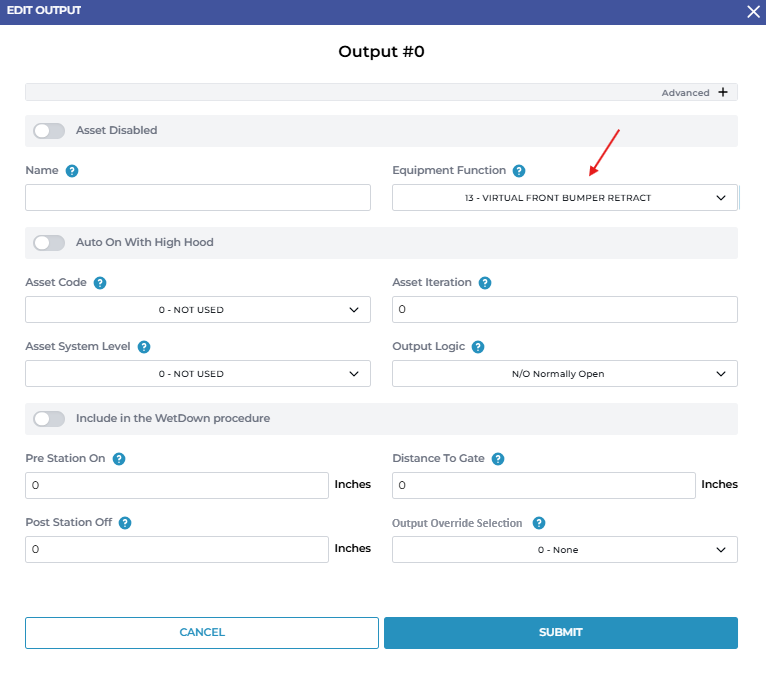Show help for Asset System Level

(x=144, y=347)
